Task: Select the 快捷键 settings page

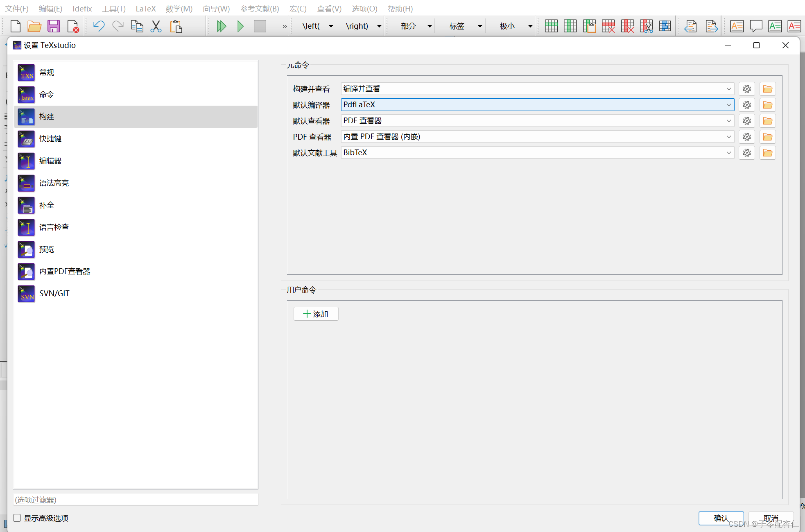Action: pos(136,139)
